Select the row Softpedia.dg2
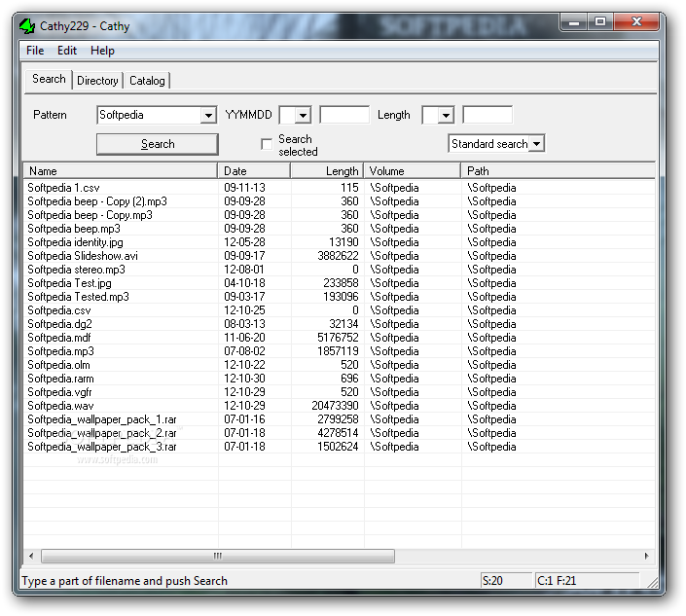This screenshot has width=686, height=616. (340, 324)
